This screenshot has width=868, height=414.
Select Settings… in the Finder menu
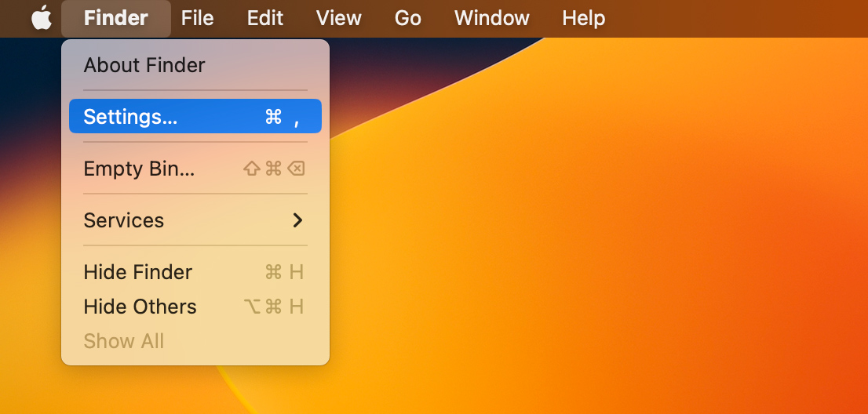[195, 117]
